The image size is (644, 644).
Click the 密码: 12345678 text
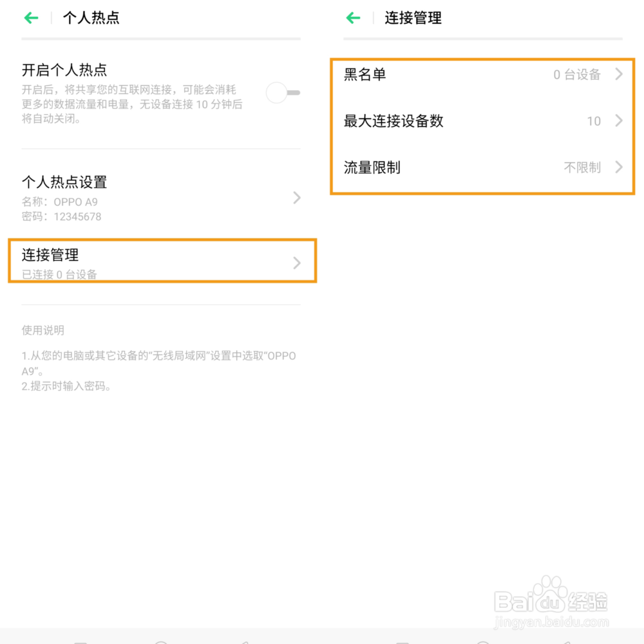(x=62, y=217)
